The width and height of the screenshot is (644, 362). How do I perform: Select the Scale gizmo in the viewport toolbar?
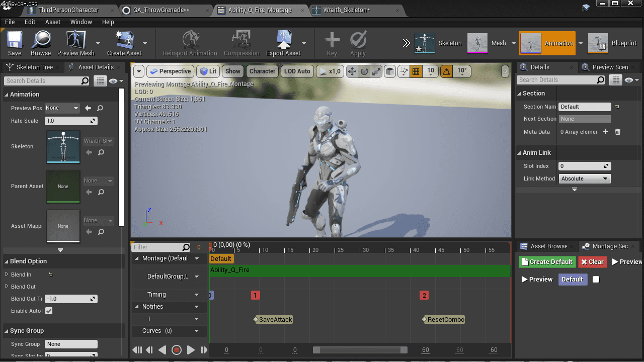[x=376, y=71]
